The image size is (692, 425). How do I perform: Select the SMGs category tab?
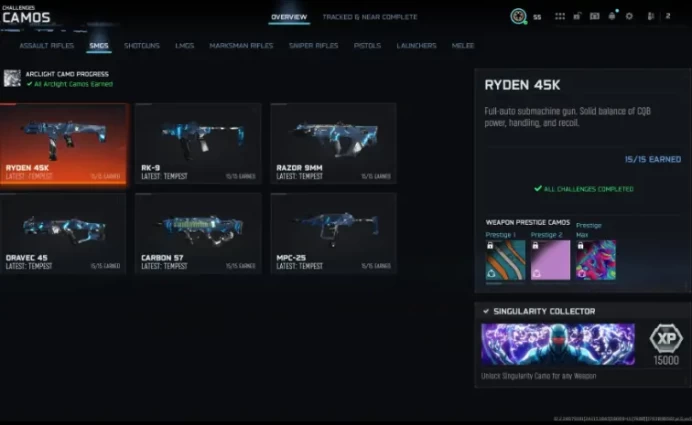(x=99, y=45)
